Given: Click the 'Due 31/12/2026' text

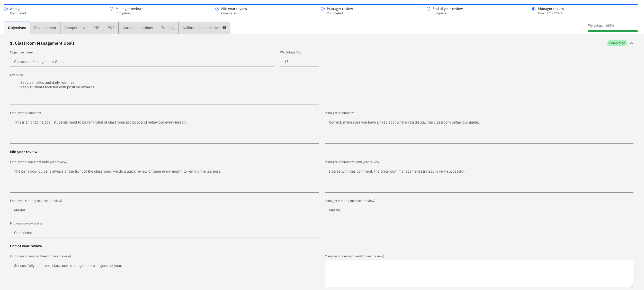Looking at the screenshot, I should [x=550, y=13].
